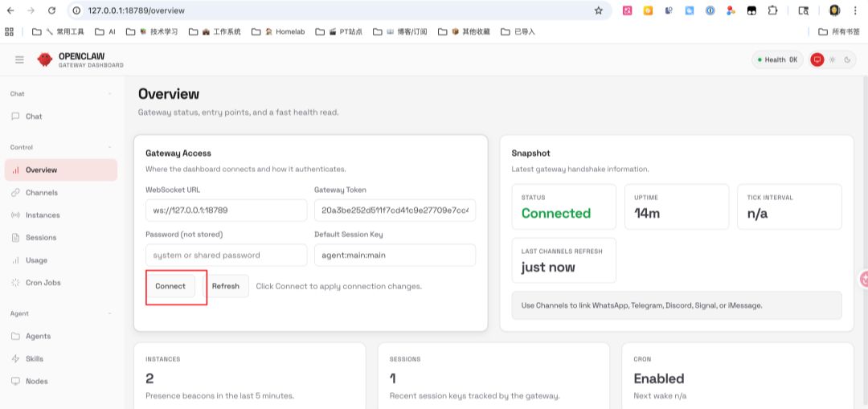
Task: Open Sessions in the sidebar
Action: coord(61,237)
